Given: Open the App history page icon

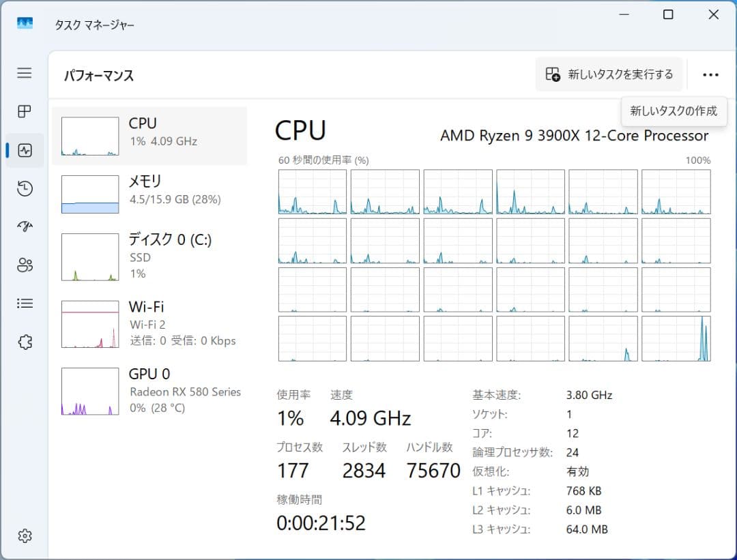Looking at the screenshot, I should 25,188.
